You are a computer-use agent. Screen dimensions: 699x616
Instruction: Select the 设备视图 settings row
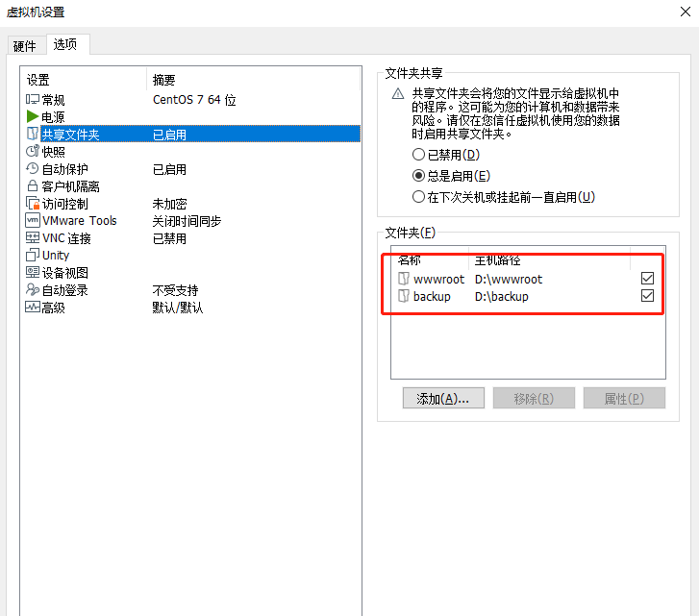tap(190, 273)
